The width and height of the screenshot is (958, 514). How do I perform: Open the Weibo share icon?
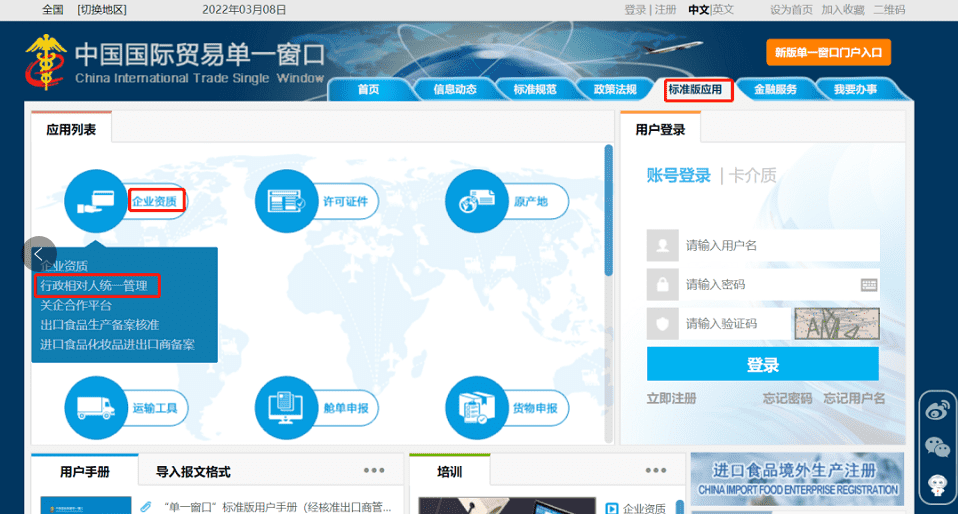(937, 408)
